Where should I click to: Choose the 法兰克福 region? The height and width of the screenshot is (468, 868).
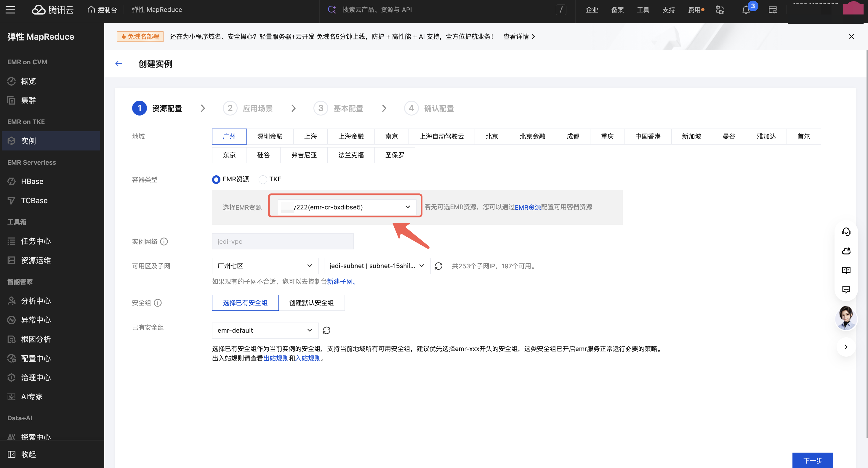click(x=351, y=155)
